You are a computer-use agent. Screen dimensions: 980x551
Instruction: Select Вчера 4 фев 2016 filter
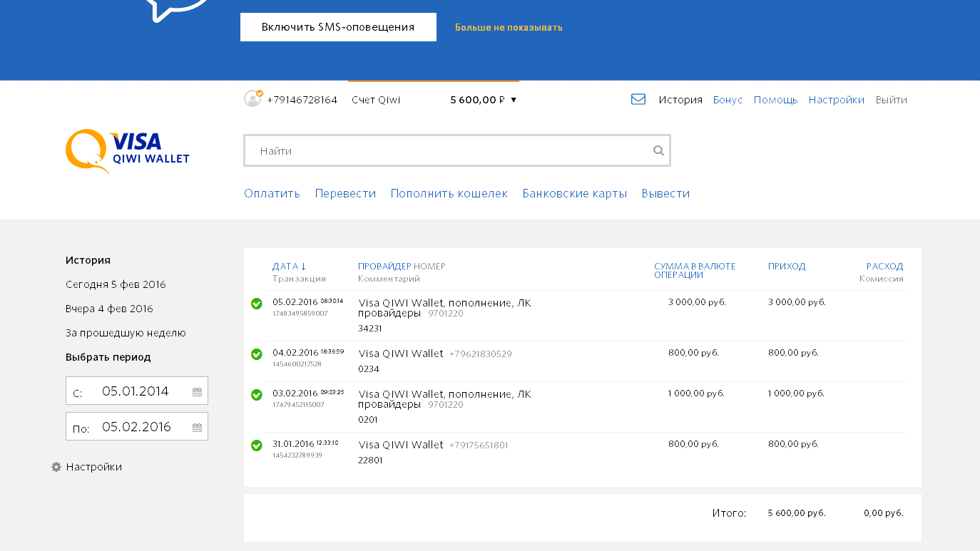(x=109, y=309)
